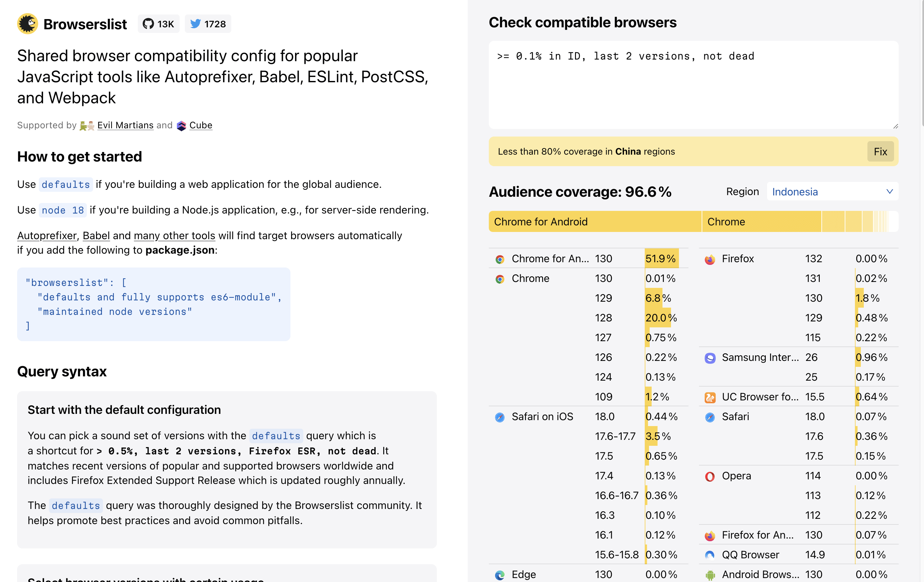The image size is (924, 582).
Task: Select the QQ Browser icon
Action: coord(710,554)
